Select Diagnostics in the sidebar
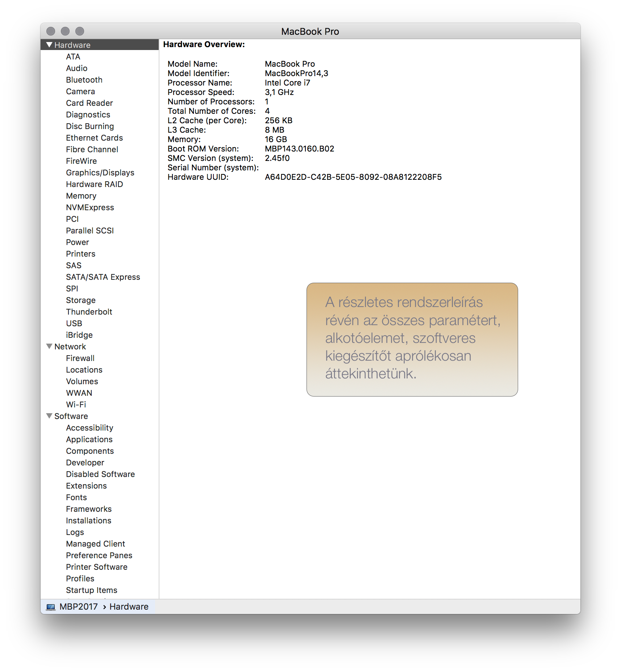Screen dimensions: 621x672 click(88, 115)
